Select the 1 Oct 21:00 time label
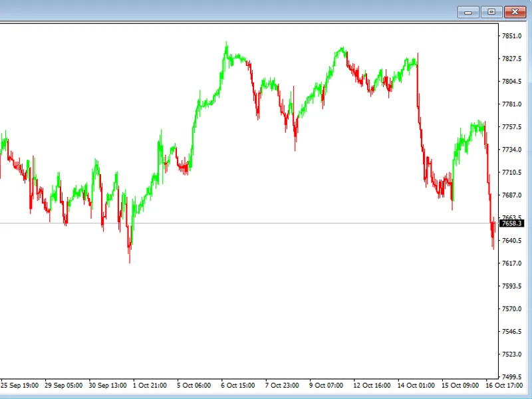532x399 pixels. click(x=150, y=386)
